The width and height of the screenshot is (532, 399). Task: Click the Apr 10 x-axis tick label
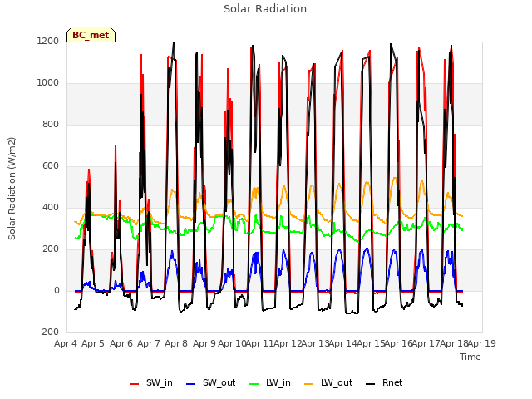tap(232, 343)
